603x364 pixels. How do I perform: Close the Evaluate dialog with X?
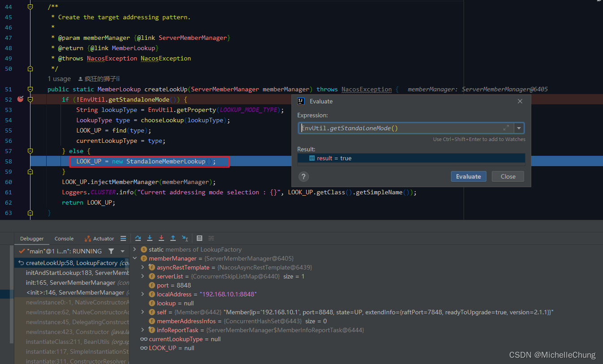click(x=520, y=101)
